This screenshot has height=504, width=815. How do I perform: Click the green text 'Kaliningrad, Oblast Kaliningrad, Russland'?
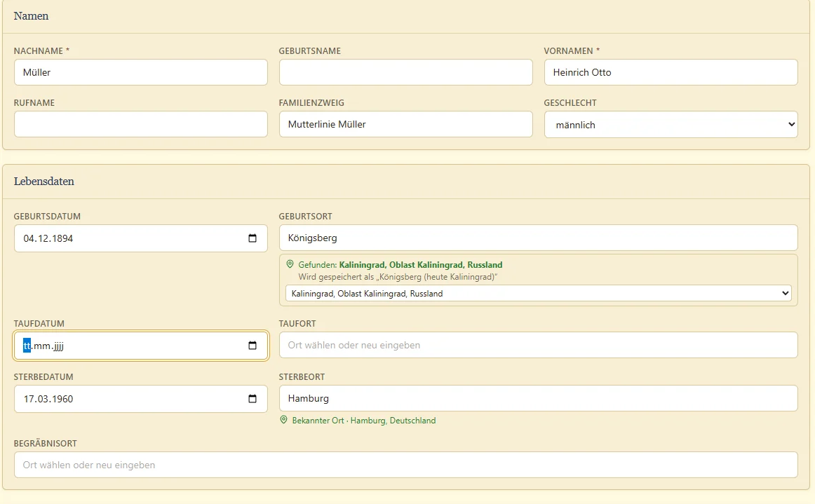pos(421,265)
